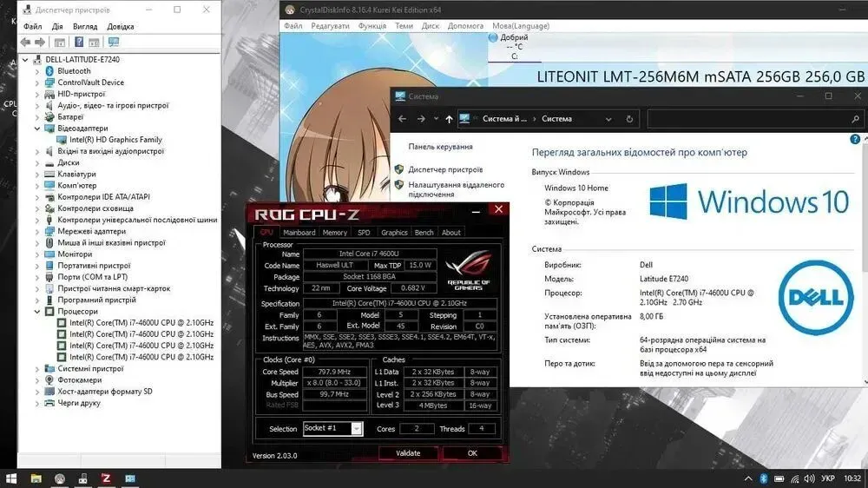Image resolution: width=868 pixels, height=488 pixels.
Task: Open the Socket #1 selection dropdown
Action: click(x=356, y=428)
